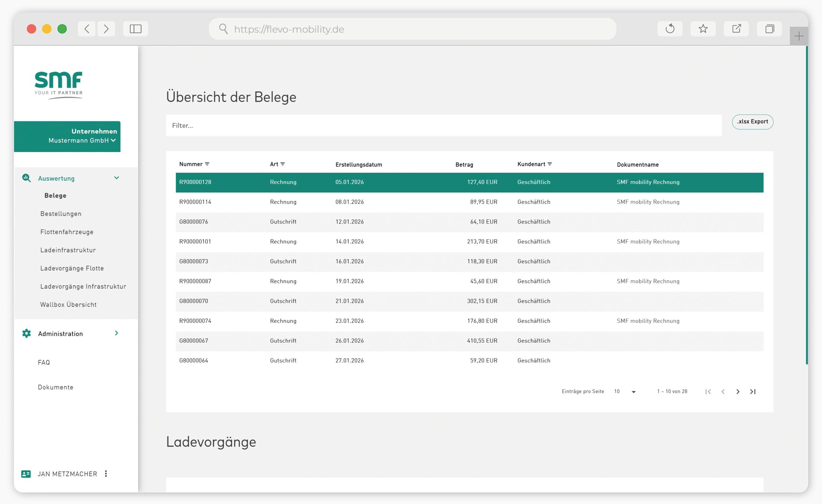Click into the Filter text field
The height and width of the screenshot is (504, 822).
tap(334, 125)
